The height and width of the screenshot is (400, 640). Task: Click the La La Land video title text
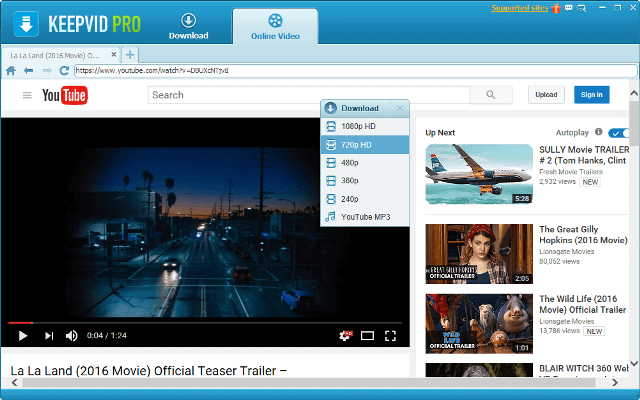pyautogui.click(x=149, y=371)
